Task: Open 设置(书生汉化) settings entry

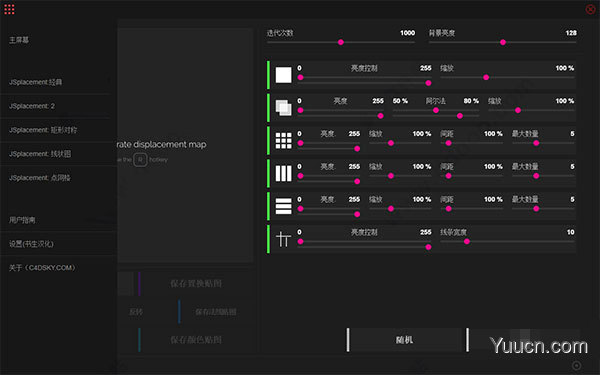Action: 31,244
